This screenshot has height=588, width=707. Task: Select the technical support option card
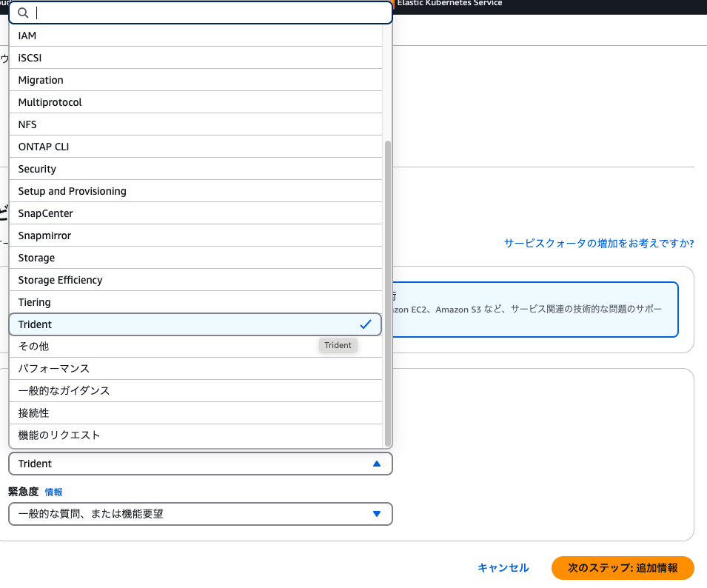(x=535, y=310)
